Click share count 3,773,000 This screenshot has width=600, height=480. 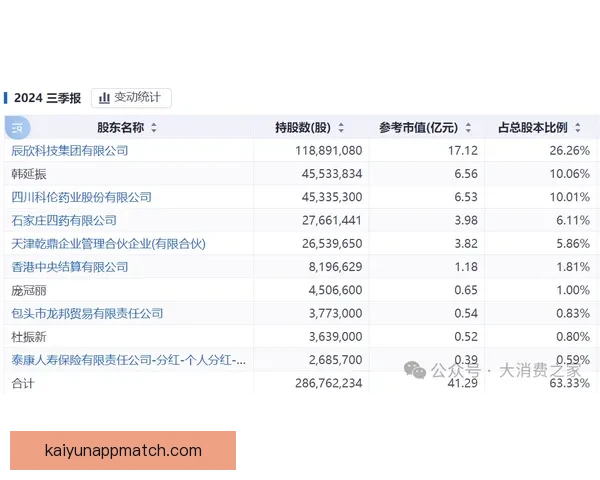(x=335, y=313)
